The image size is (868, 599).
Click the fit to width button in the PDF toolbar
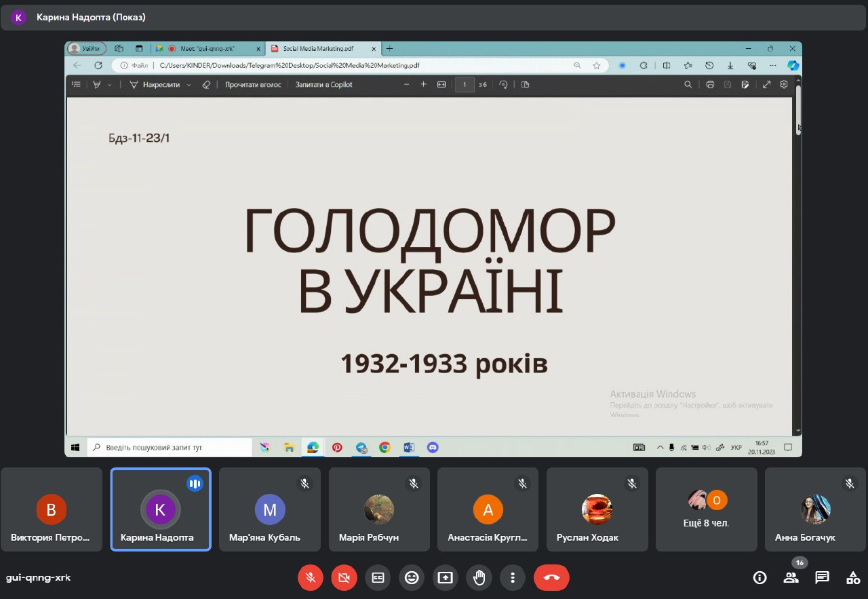coord(441,85)
